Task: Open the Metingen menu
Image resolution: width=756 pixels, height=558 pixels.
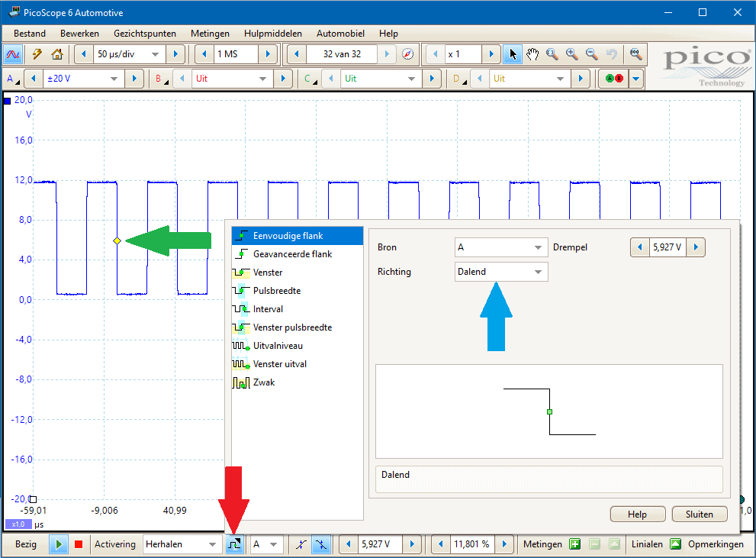Action: [x=210, y=34]
